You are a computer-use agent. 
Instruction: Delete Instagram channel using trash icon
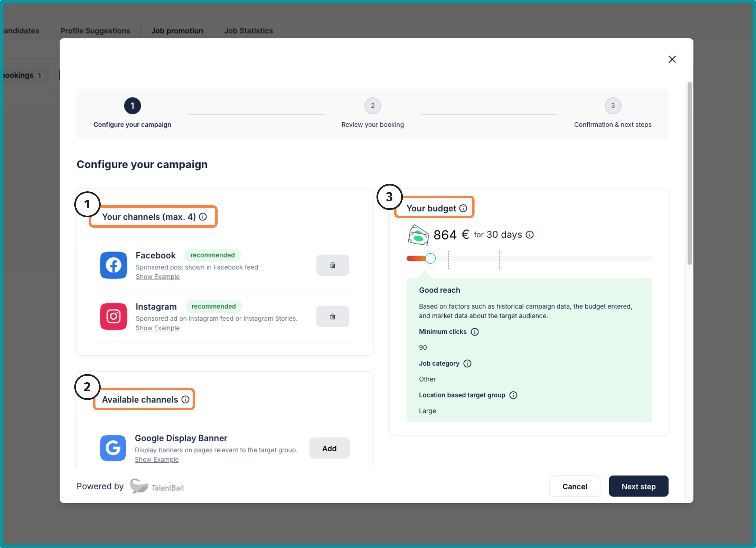point(332,316)
